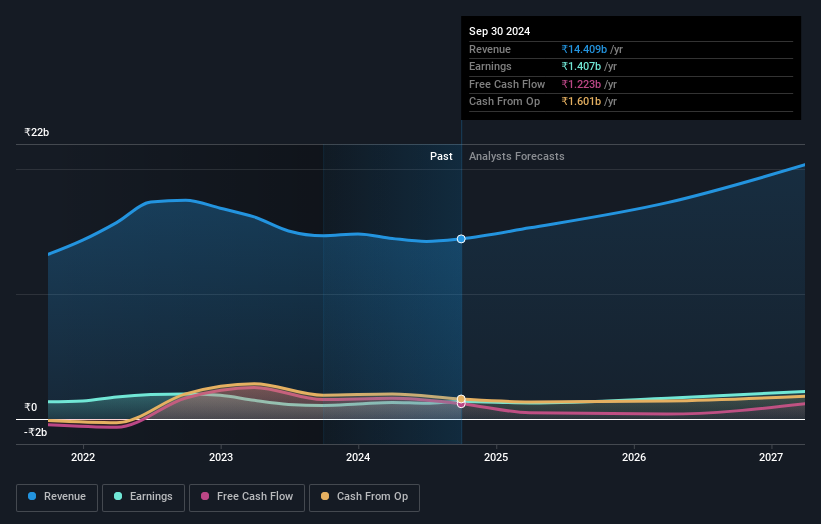
Task: Click the 2024 x-axis label
Action: click(358, 458)
